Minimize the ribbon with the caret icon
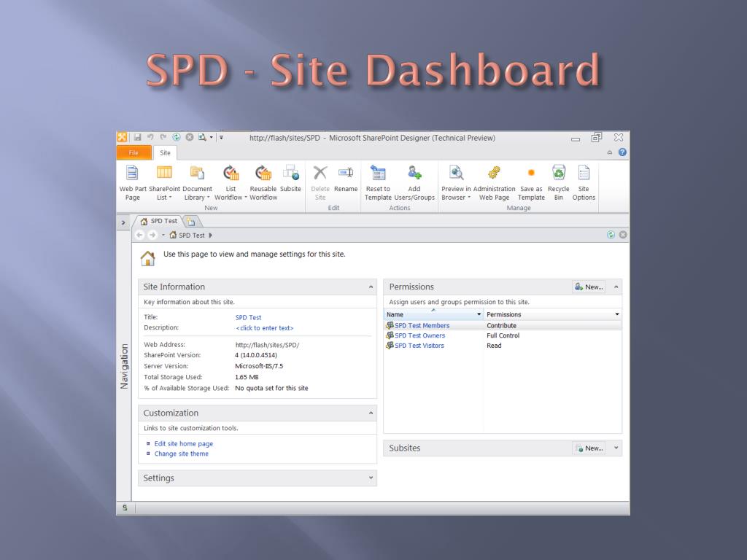747x560 pixels. [x=609, y=152]
